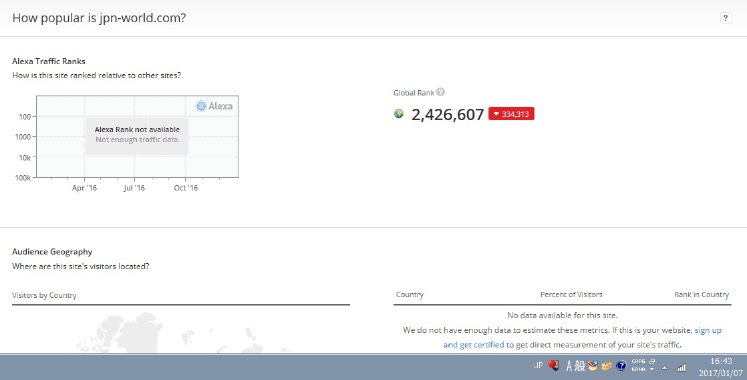The width and height of the screenshot is (747, 380).
Task: Toggle the IME conversion mode 般 indicator
Action: point(580,366)
